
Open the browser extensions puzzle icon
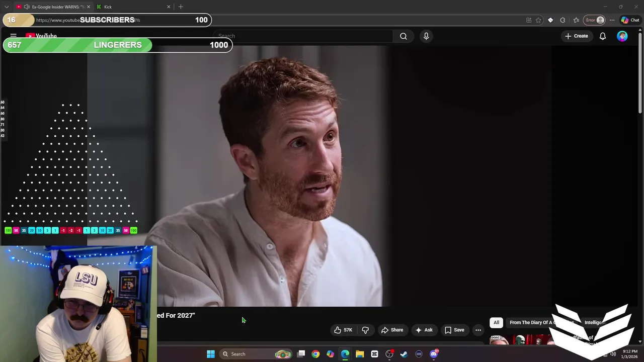562,20
